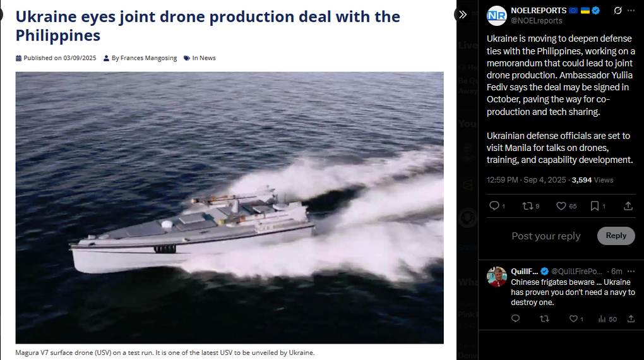644x360 pixels.
Task: Open the @NOELreports handle link
Action: click(536, 21)
